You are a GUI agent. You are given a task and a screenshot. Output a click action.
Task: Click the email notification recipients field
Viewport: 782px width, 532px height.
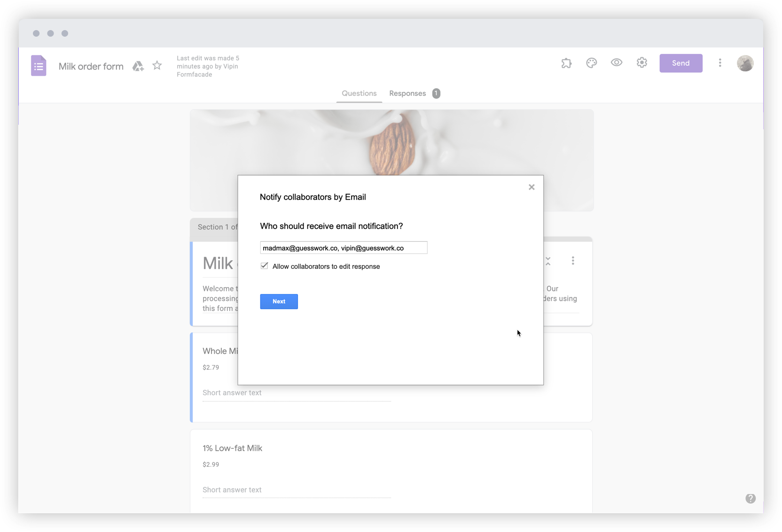click(344, 248)
